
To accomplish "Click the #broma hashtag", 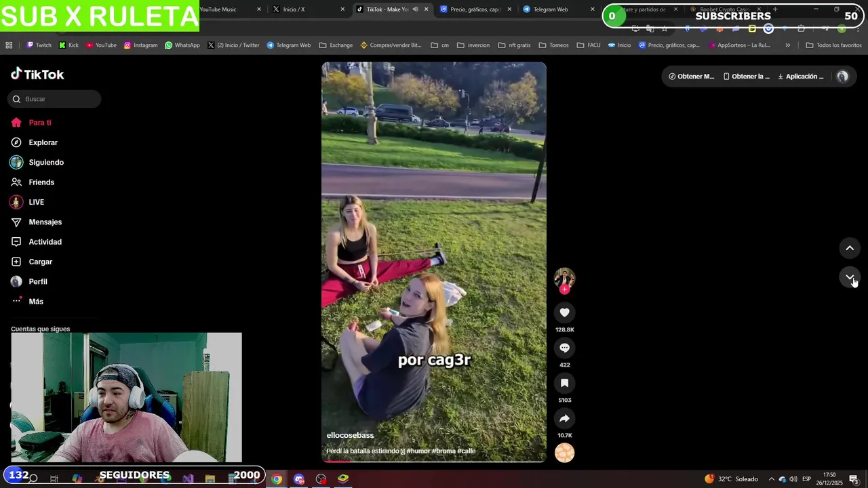I will click(443, 451).
